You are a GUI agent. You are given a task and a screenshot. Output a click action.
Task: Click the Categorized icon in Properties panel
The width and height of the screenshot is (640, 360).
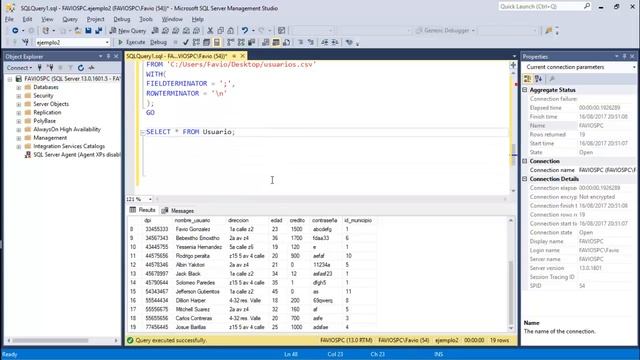[x=527, y=79]
